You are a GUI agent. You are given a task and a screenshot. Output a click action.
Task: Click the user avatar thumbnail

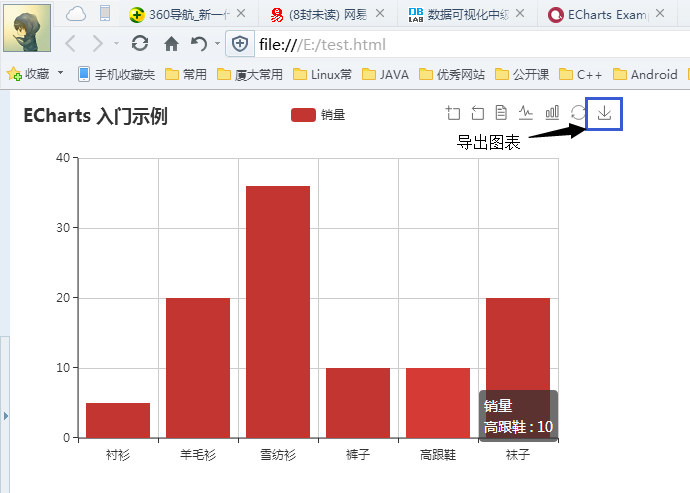28,29
